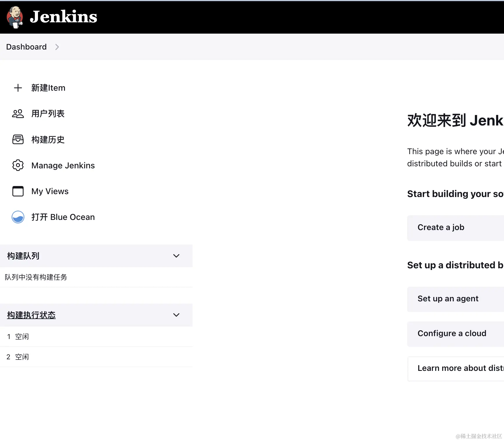Collapse the 构建执行状态 panel chevron

[176, 315]
